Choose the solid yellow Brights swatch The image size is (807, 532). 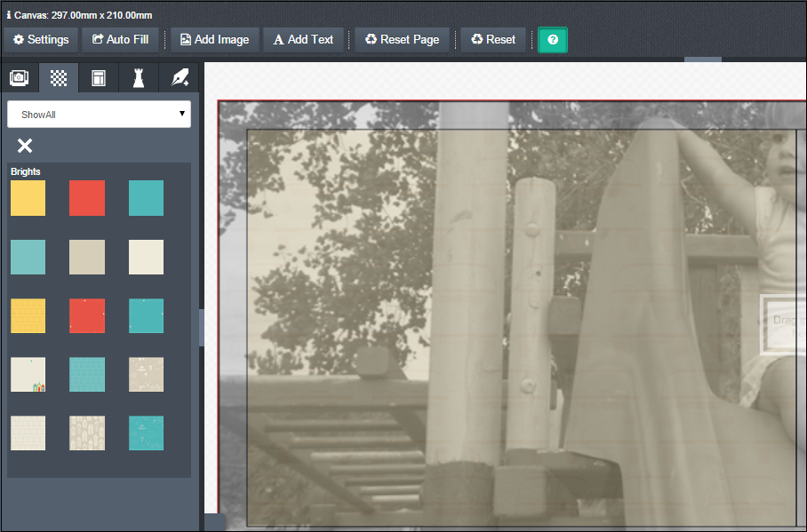[28, 198]
